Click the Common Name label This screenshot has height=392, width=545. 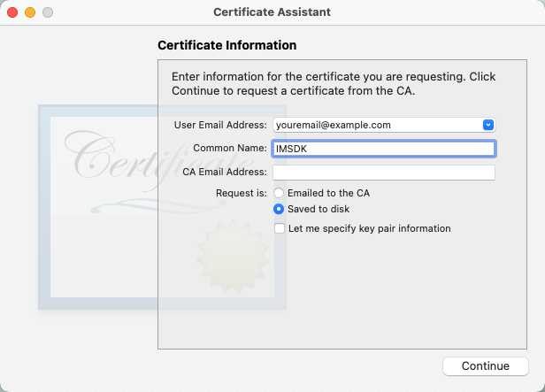tap(230, 148)
